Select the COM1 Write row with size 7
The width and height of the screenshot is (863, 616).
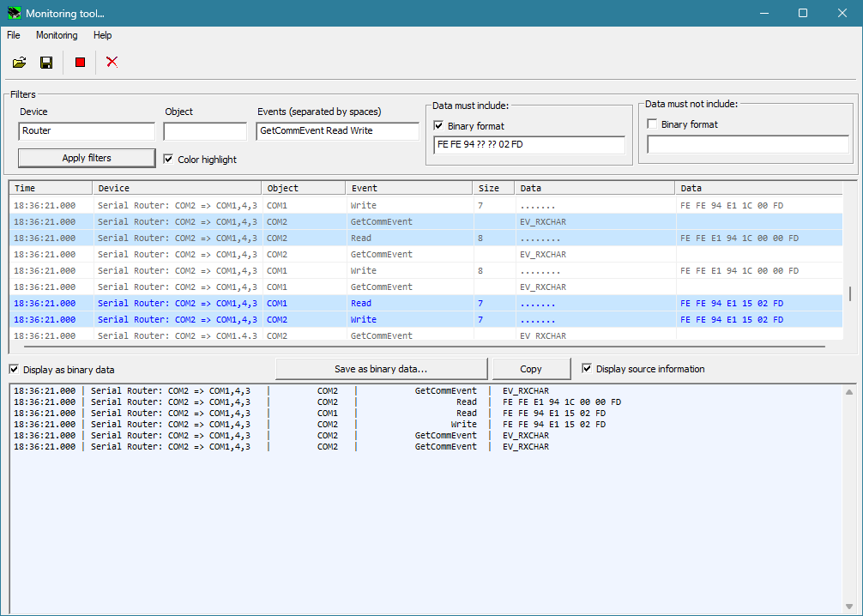426,205
